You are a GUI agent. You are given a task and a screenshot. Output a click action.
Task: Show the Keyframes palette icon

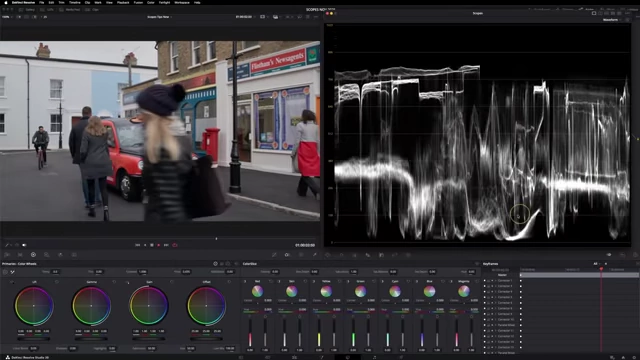tap(609, 255)
